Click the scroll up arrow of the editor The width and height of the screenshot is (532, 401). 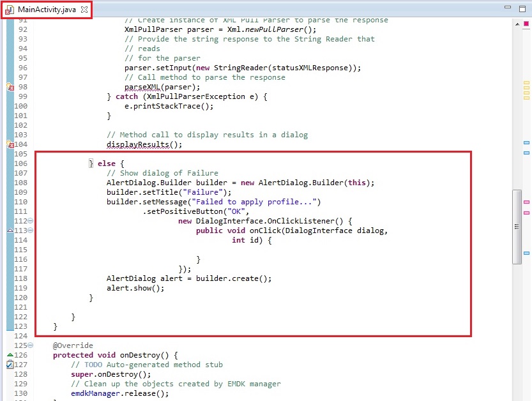pos(517,23)
